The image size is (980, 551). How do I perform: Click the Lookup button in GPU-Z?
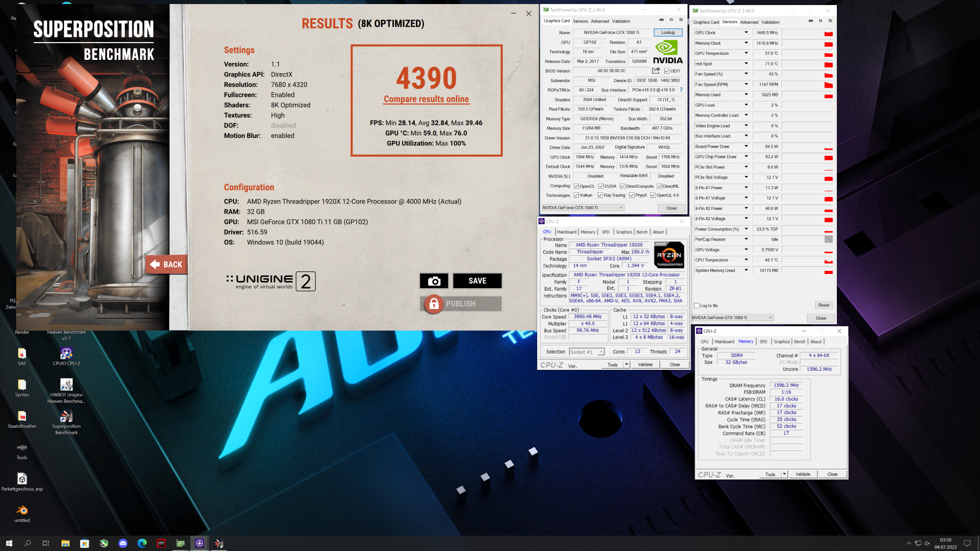(668, 32)
